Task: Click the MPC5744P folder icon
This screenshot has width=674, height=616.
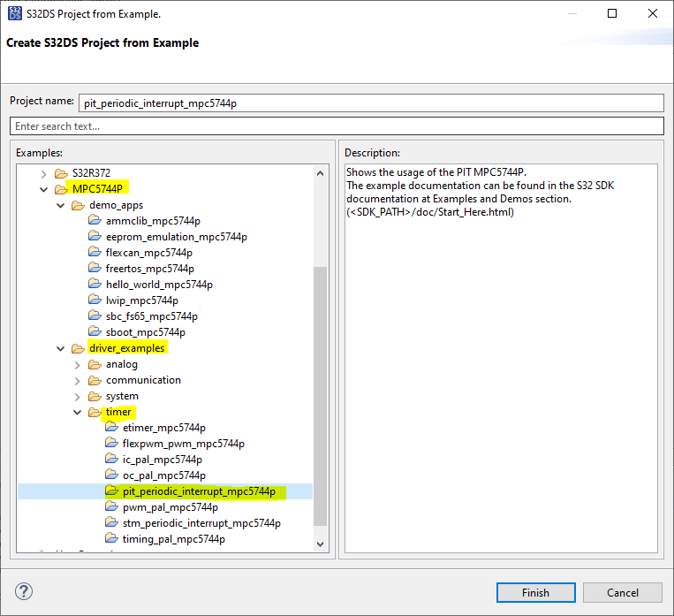Action: tap(61, 189)
